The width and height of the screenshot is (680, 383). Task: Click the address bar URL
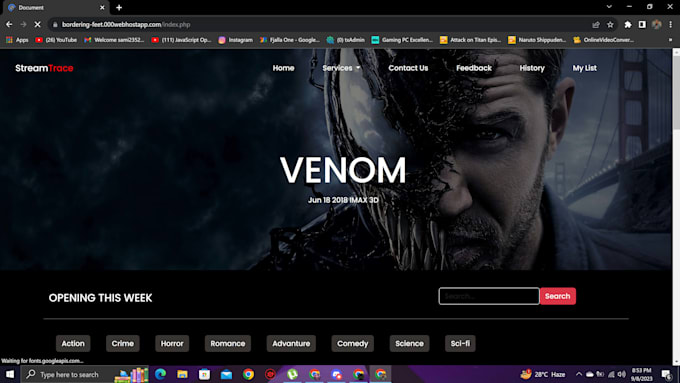(x=126, y=25)
